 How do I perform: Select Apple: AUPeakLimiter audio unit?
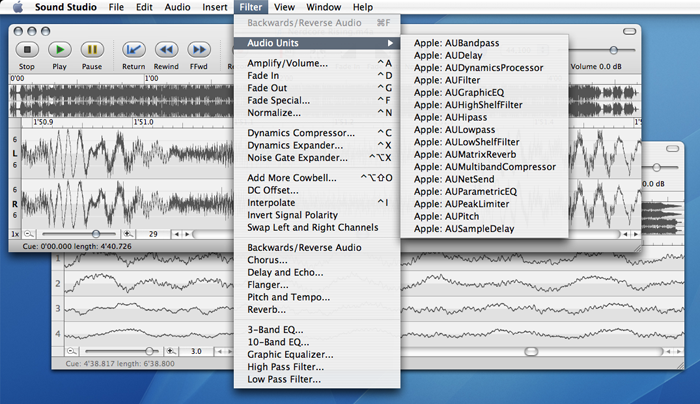coord(484,204)
